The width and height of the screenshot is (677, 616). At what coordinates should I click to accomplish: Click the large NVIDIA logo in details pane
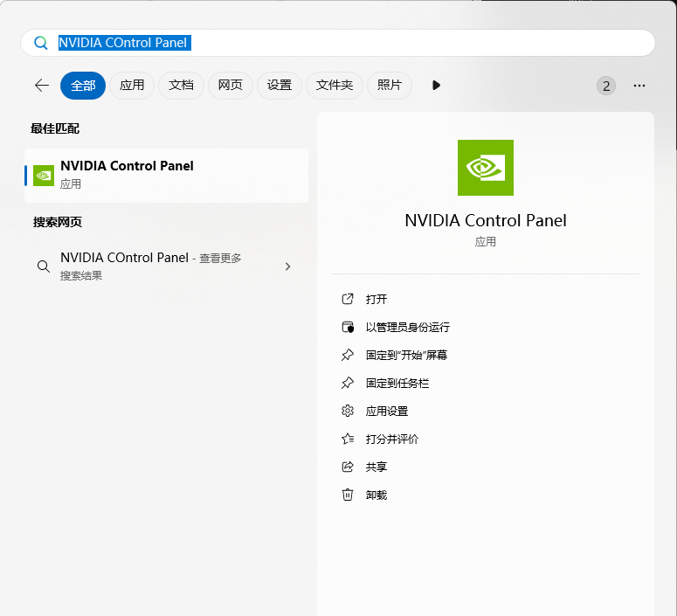pos(486,168)
